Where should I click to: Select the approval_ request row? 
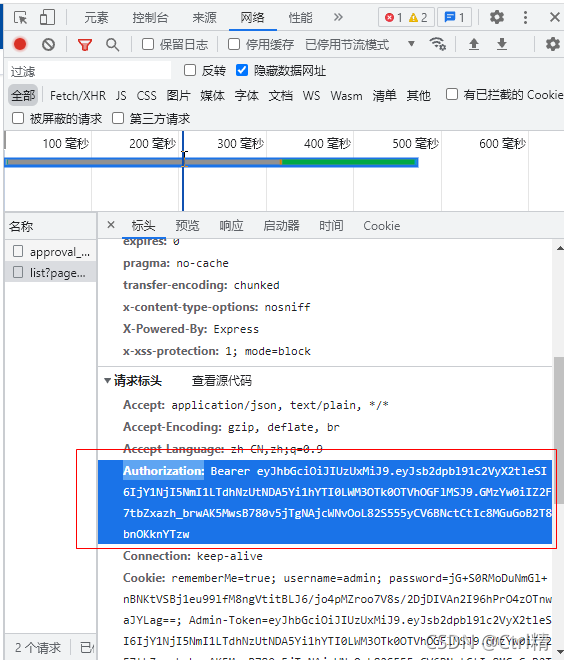(x=51, y=252)
